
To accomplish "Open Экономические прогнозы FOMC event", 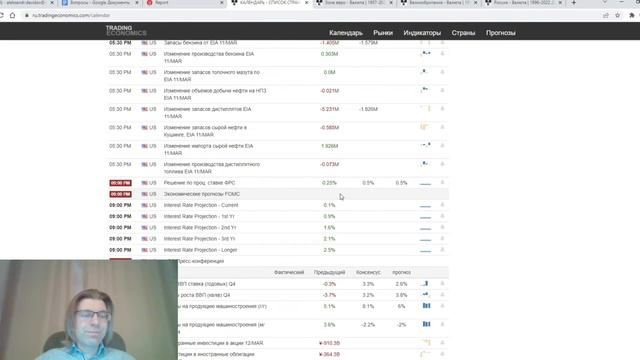I will click(202, 194).
